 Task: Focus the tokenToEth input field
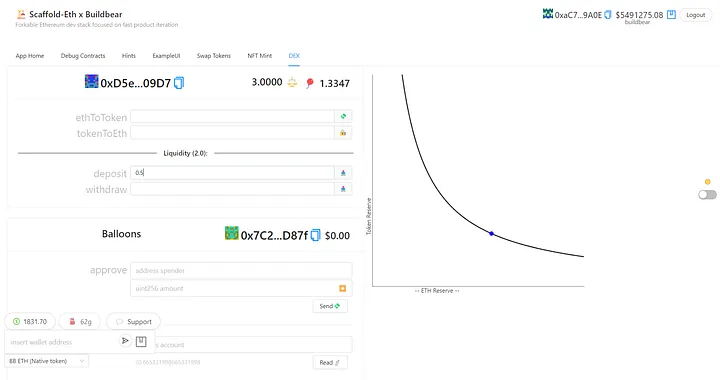(x=232, y=133)
